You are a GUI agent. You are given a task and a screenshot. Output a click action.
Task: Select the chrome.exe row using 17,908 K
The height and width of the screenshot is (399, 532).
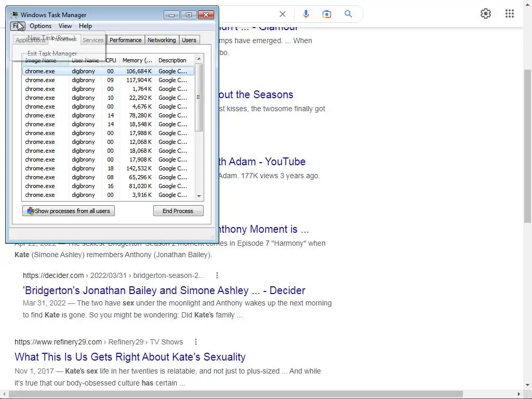point(108,159)
